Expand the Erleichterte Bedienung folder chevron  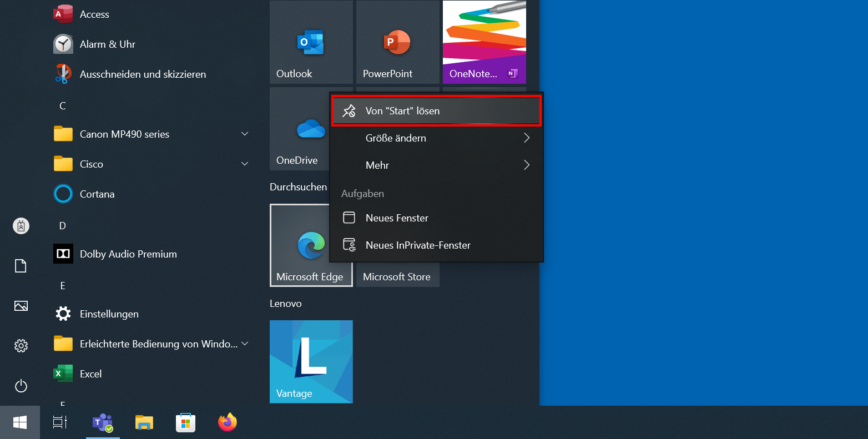(x=245, y=344)
